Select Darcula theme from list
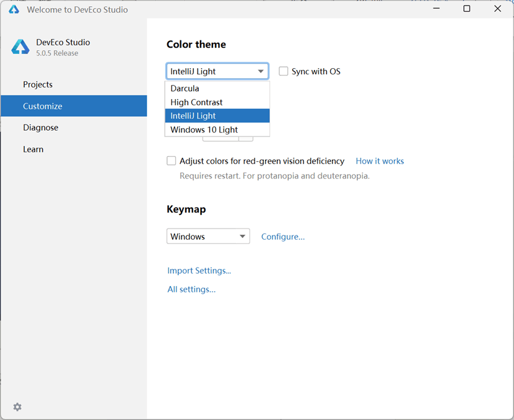Image resolution: width=514 pixels, height=420 pixels. click(217, 88)
